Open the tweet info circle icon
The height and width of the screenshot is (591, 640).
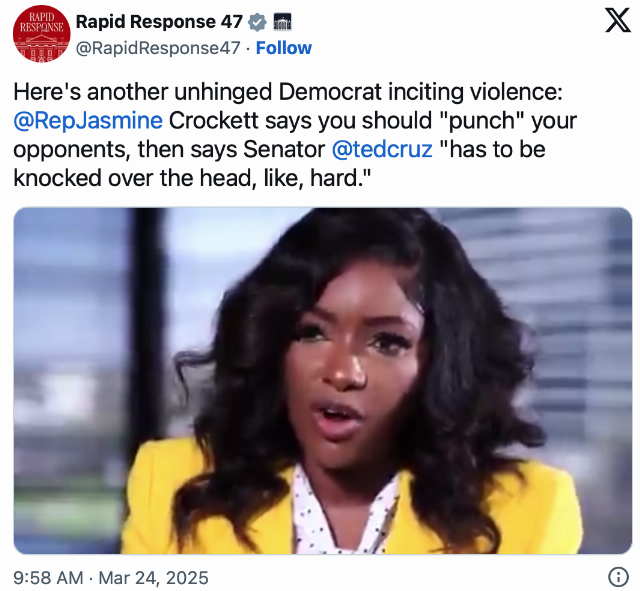[x=618, y=577]
